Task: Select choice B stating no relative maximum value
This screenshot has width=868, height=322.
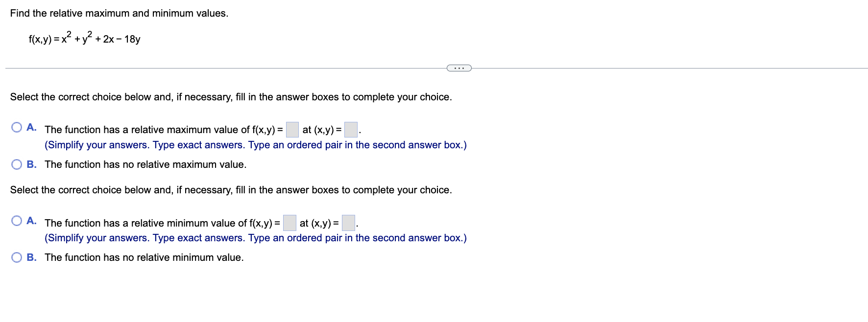Action: click(17, 164)
